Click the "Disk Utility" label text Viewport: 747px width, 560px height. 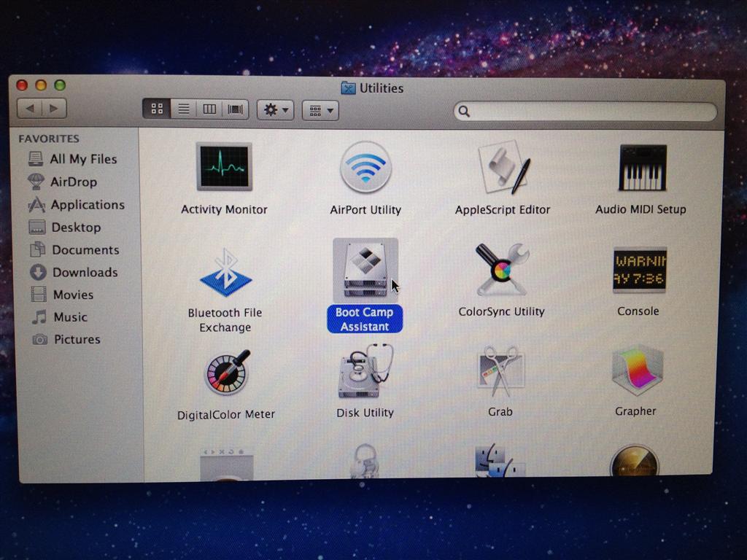click(365, 413)
